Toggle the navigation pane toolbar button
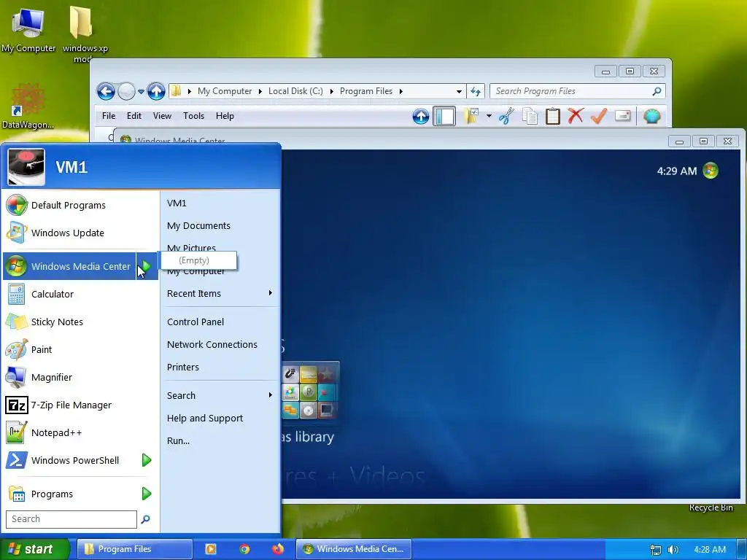The image size is (747, 560). coord(444,116)
